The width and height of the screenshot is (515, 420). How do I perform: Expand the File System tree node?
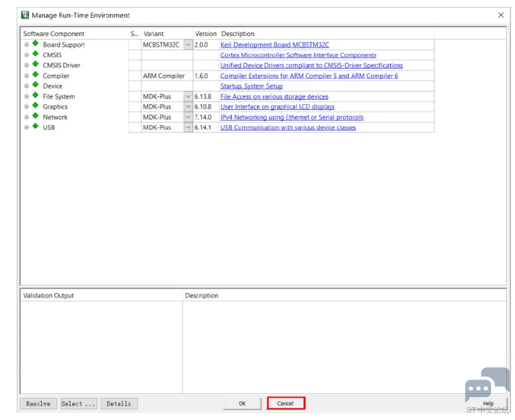click(27, 96)
